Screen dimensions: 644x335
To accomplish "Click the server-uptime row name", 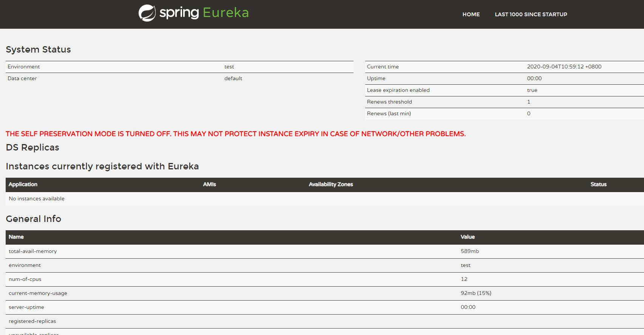I will coord(26,307).
